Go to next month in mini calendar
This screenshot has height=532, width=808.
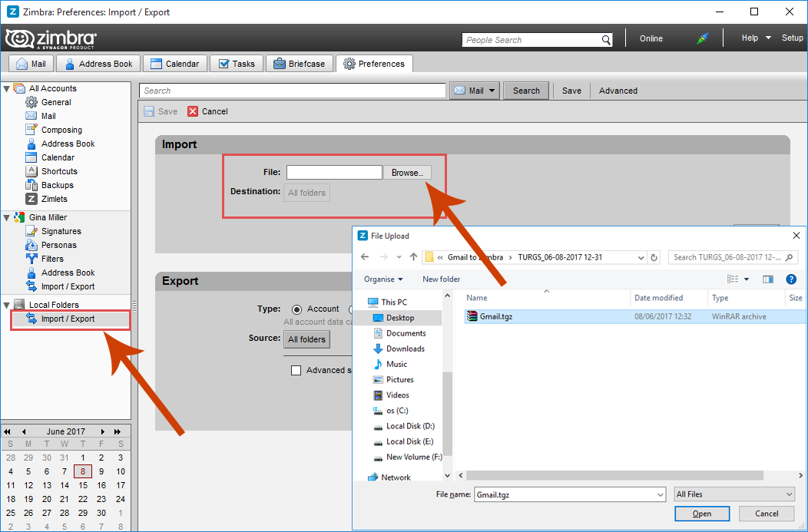(103, 431)
